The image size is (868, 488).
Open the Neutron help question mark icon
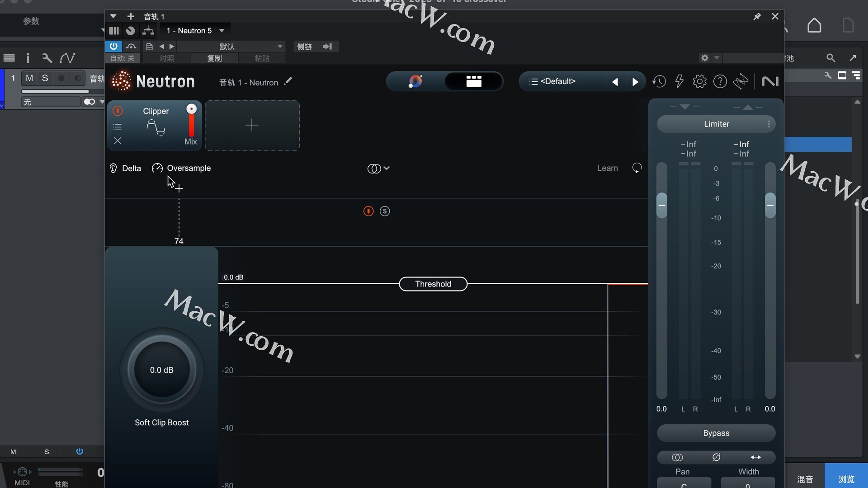coord(720,81)
